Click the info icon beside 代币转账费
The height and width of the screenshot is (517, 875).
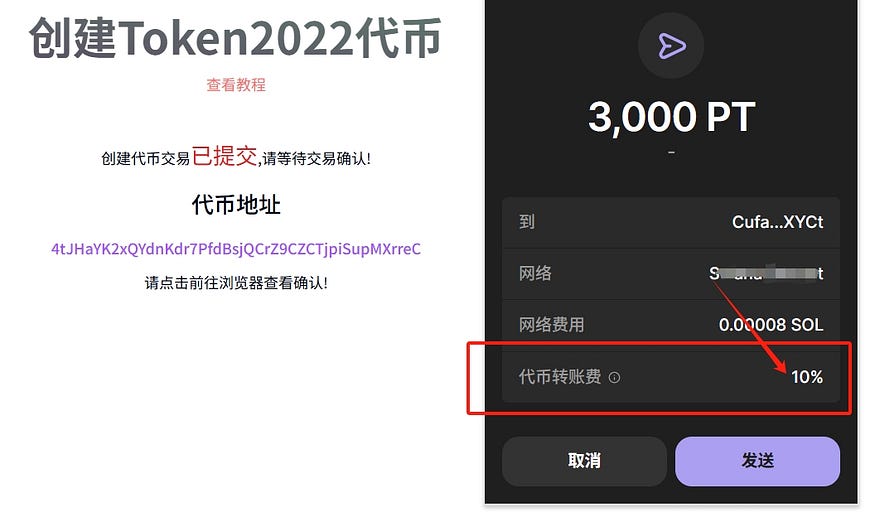pyautogui.click(x=614, y=377)
